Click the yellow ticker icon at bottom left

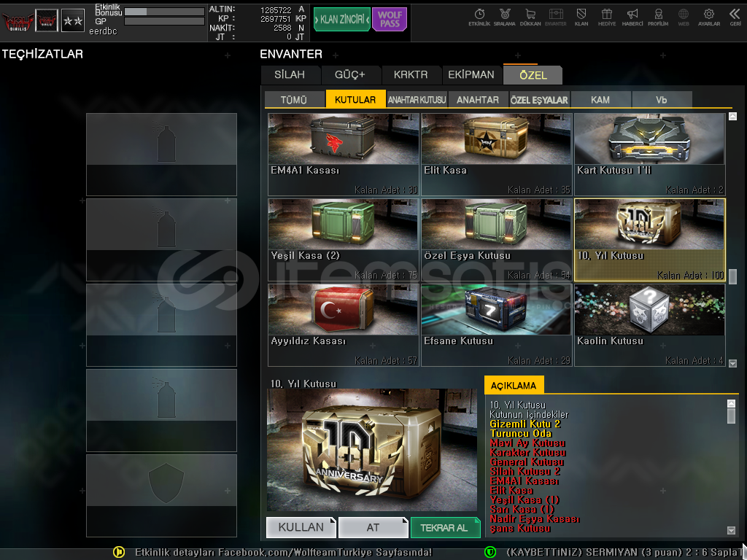(x=119, y=552)
